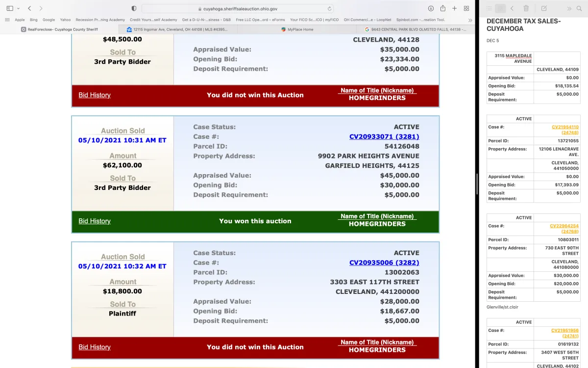This screenshot has height=368, width=588.
Task: Open a new Safari tab with plus
Action: point(455,8)
